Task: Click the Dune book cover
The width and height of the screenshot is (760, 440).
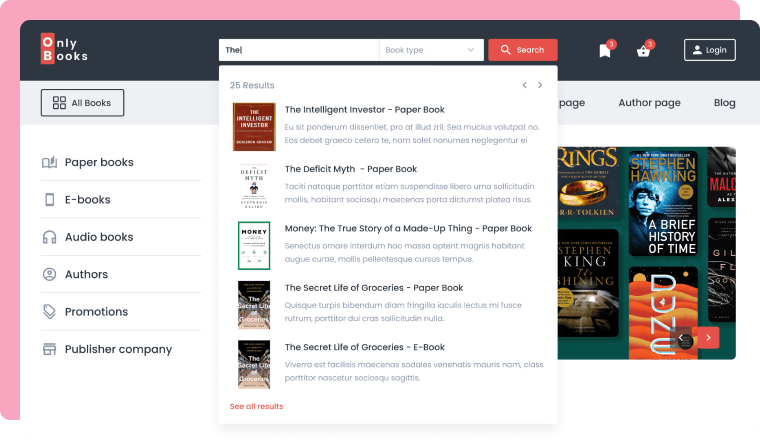Action: [x=663, y=313]
